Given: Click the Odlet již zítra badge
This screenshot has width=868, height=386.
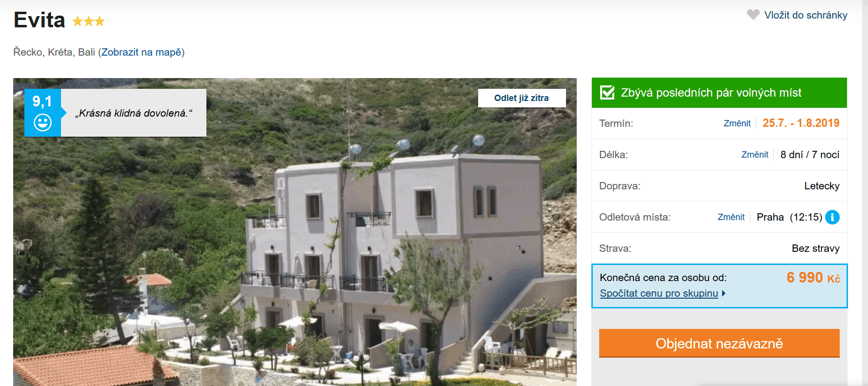Looking at the screenshot, I should click(x=522, y=98).
